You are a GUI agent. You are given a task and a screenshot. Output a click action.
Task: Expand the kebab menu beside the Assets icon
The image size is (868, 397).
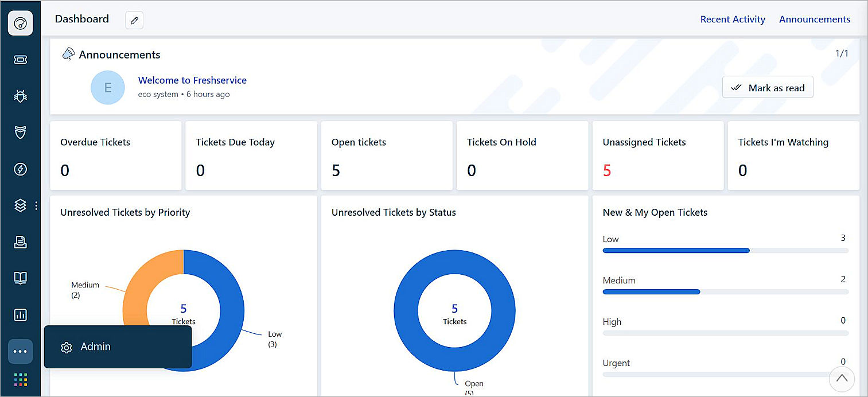tap(36, 205)
